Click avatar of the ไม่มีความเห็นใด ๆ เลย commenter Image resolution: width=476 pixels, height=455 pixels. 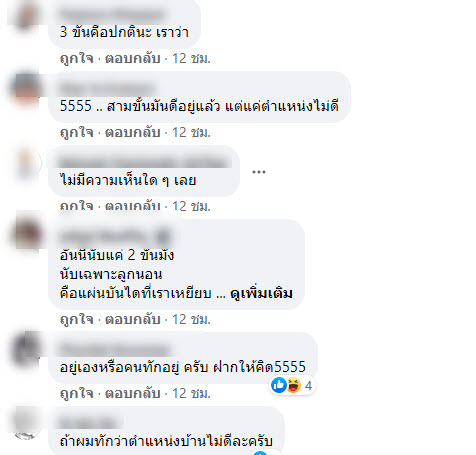click(26, 163)
